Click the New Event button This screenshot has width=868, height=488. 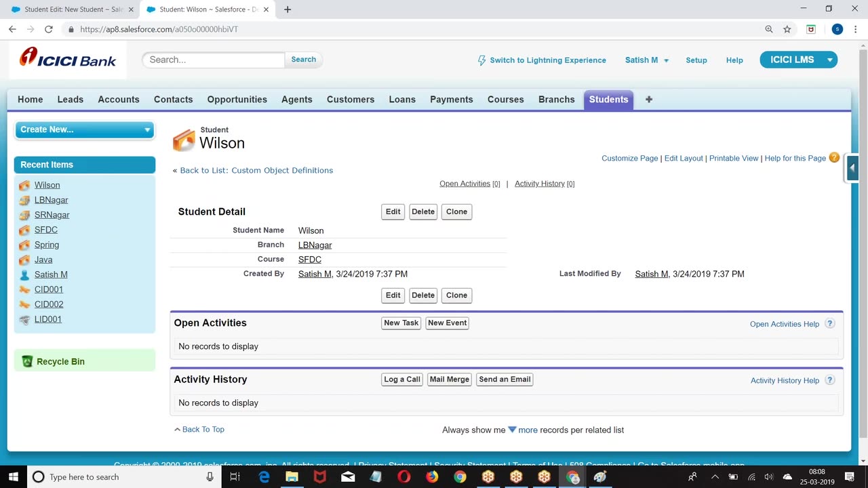[448, 323]
